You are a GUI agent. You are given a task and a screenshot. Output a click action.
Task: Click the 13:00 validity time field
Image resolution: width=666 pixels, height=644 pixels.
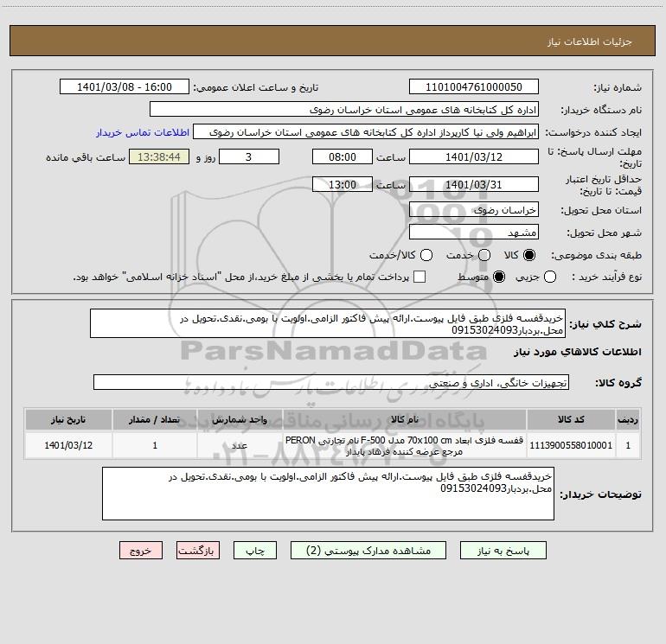tap(343, 184)
